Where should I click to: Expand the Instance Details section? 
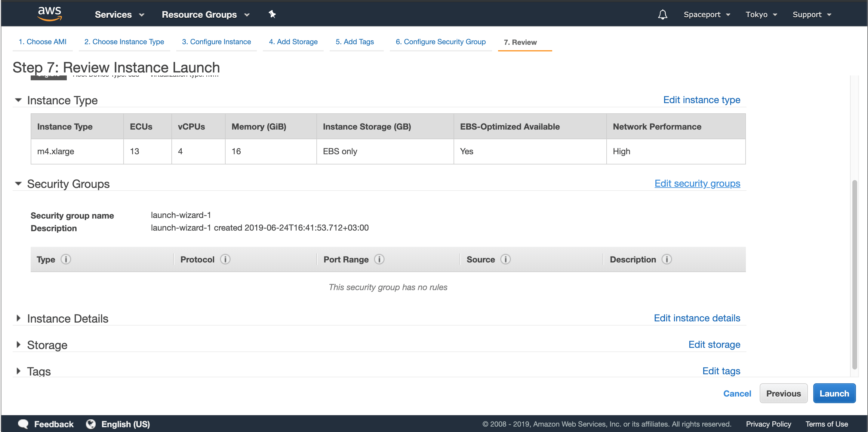[19, 318]
